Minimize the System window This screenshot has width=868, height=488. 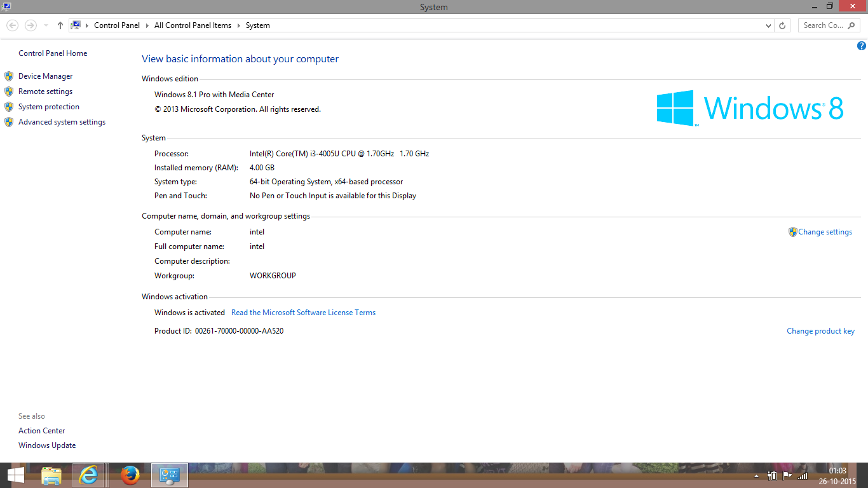pos(815,6)
